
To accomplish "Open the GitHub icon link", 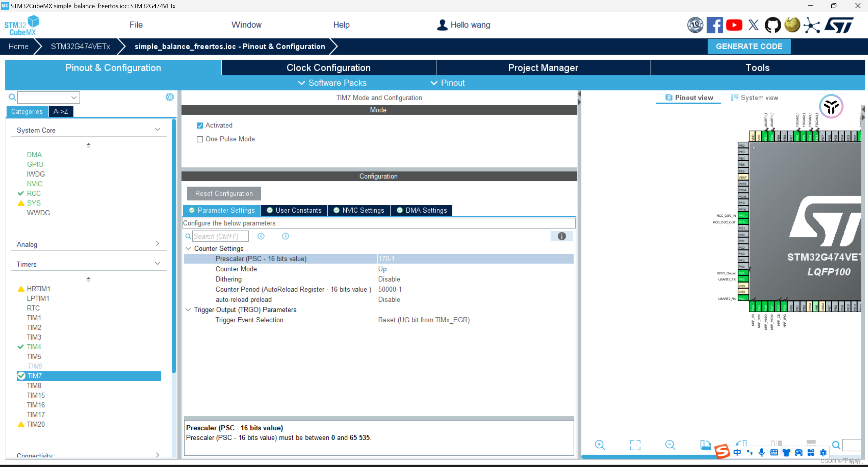I will click(772, 25).
